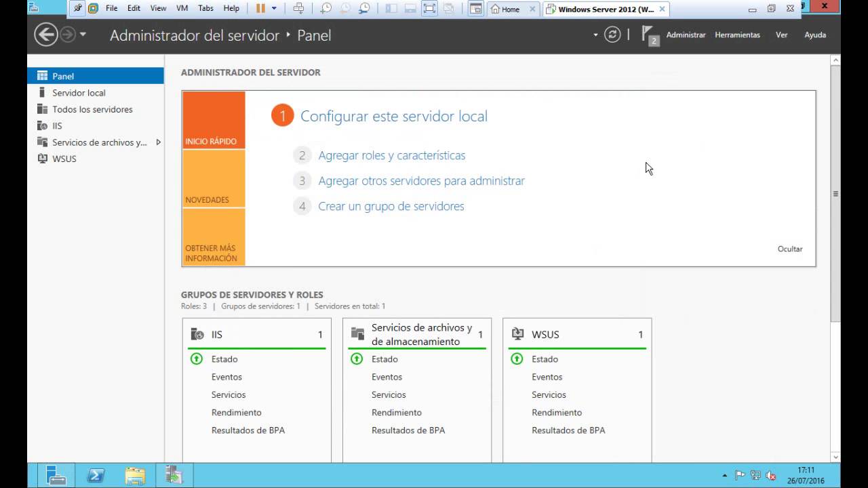This screenshot has width=868, height=488.
Task: Click the refresh icon in Server Manager header
Action: (x=612, y=35)
